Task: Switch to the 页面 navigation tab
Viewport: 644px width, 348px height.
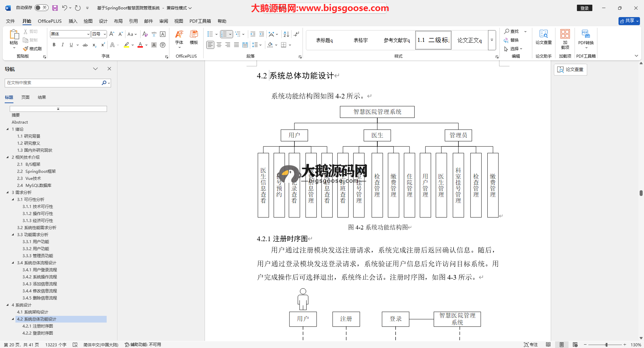Action: click(25, 97)
